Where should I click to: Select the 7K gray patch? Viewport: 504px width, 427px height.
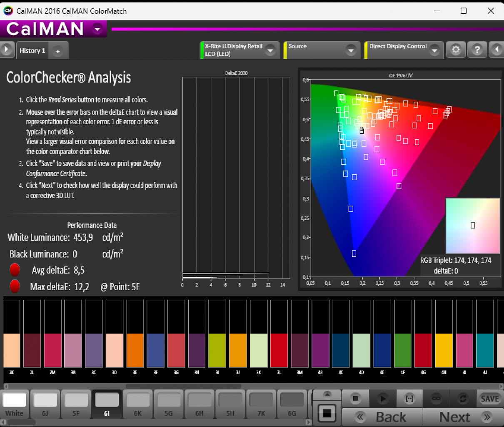click(261, 404)
